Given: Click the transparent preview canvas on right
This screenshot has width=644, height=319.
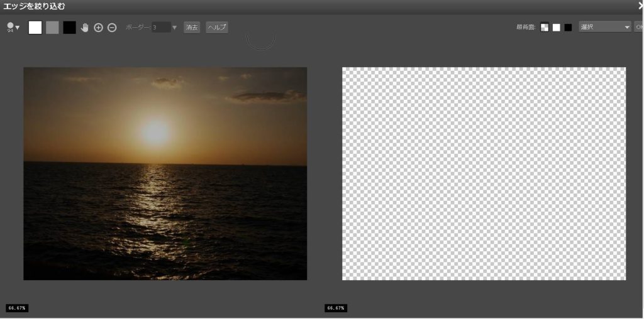Looking at the screenshot, I should (x=484, y=173).
